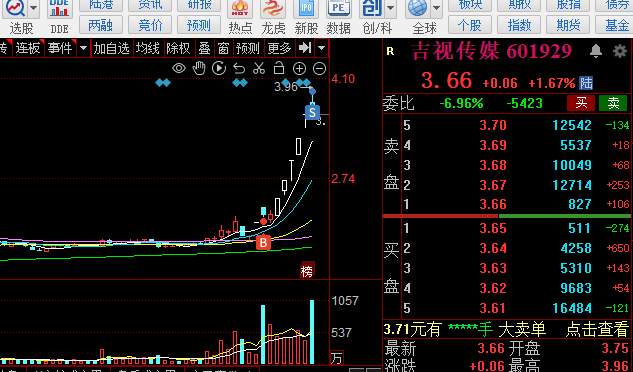Viewport: 633px width, 372px height.
Task: Toggle the chart lock icon
Action: tap(279, 68)
